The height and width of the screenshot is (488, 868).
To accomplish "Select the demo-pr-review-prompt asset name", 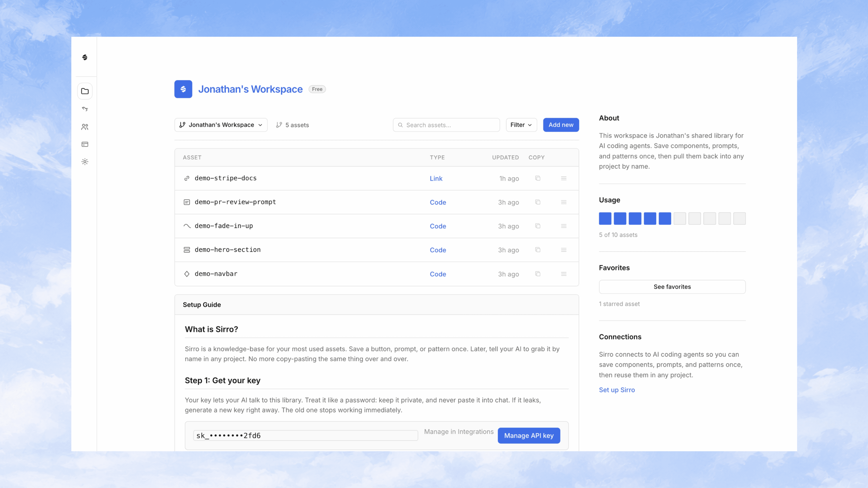I will (235, 202).
